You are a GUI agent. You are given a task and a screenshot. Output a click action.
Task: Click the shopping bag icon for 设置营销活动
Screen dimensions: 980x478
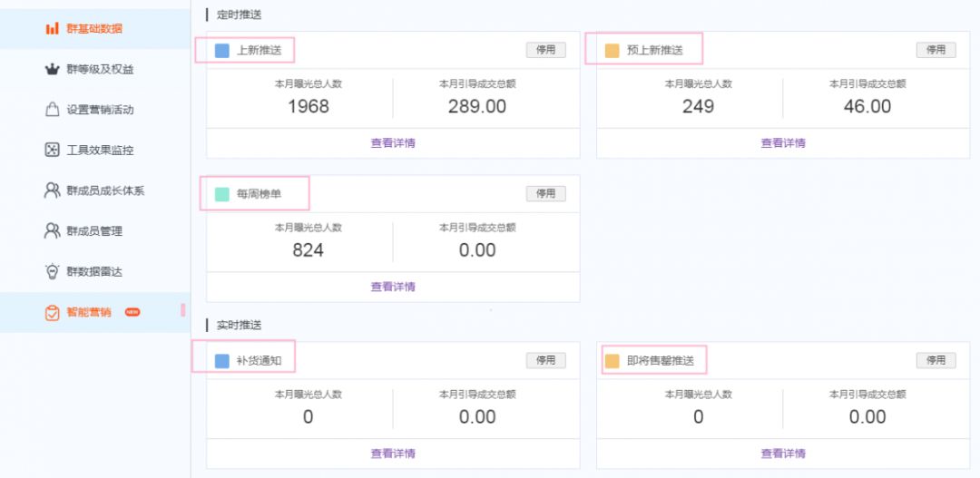point(52,110)
